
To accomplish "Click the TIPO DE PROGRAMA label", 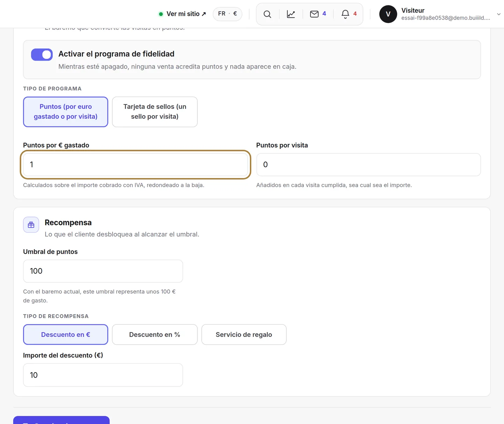I will click(52, 89).
